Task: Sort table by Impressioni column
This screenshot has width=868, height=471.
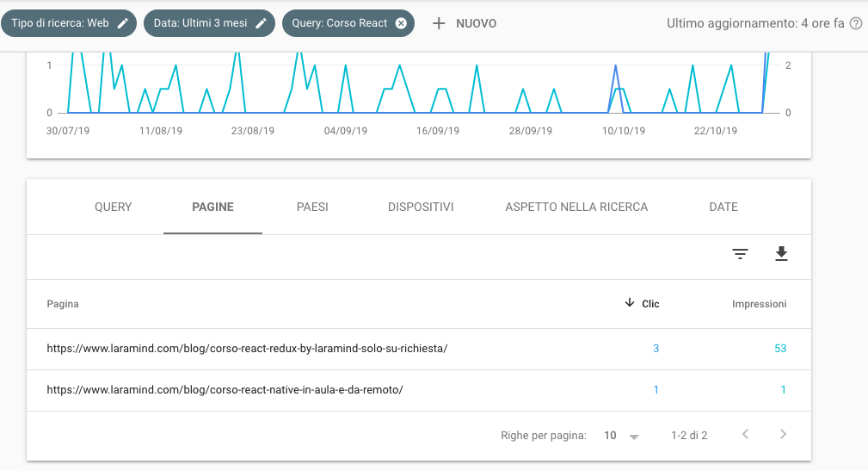Action: 759,304
